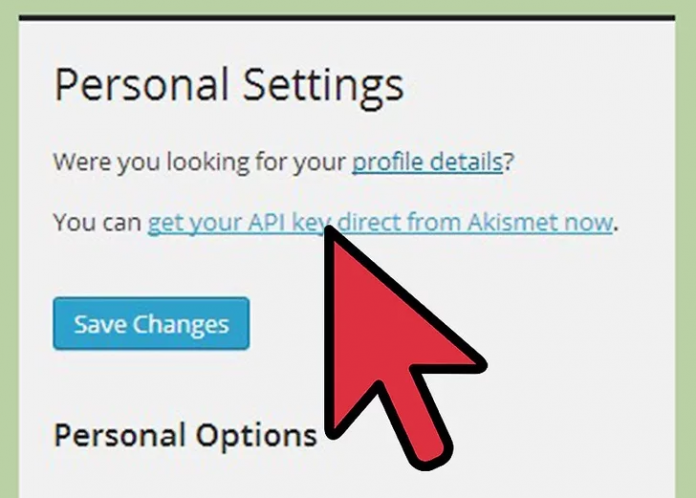Click the green border left of the page

tap(9, 257)
